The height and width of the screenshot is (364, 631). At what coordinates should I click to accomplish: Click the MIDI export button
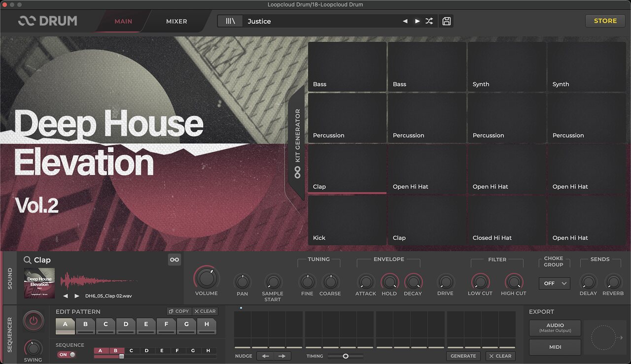[x=555, y=347]
